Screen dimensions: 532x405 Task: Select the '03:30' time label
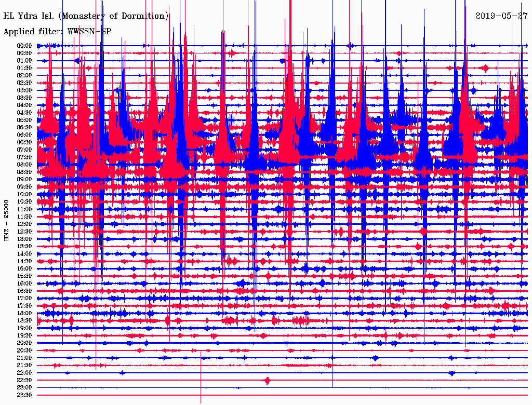(24, 98)
